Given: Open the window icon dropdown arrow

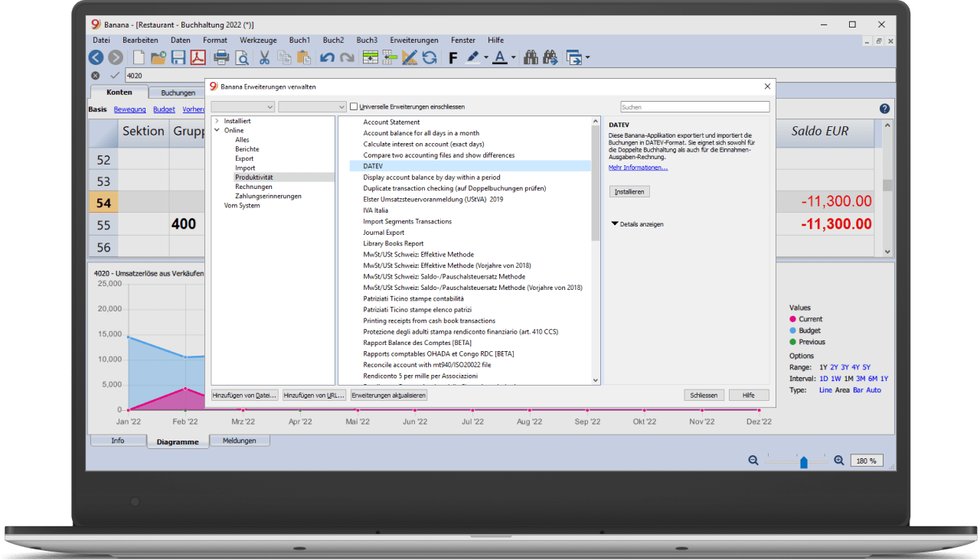Looking at the screenshot, I should point(587,57).
